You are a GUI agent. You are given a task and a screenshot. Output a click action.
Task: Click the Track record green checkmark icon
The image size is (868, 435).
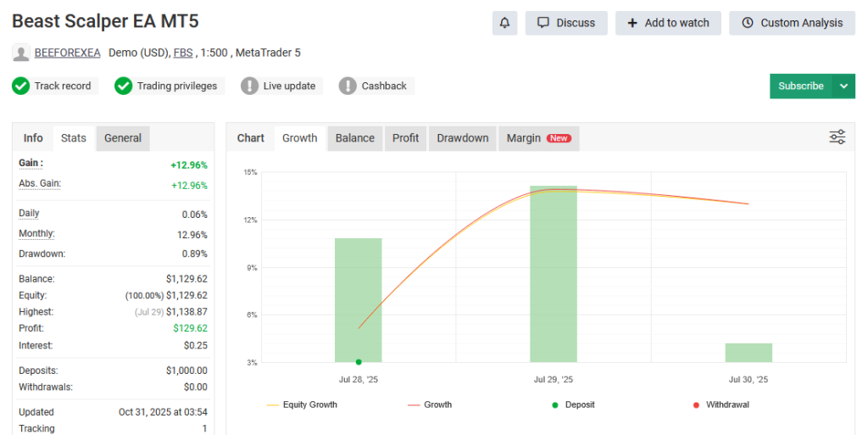pos(21,86)
